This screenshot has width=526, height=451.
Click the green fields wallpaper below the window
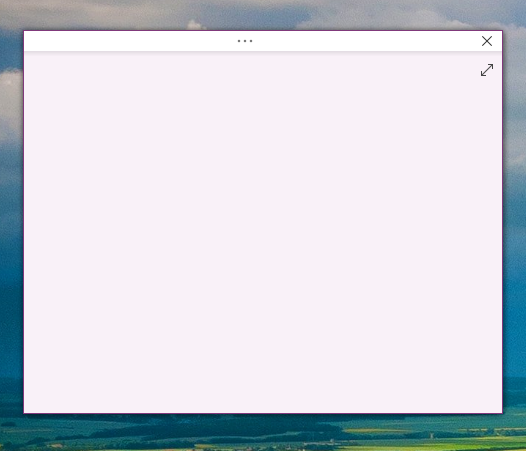[263, 433]
